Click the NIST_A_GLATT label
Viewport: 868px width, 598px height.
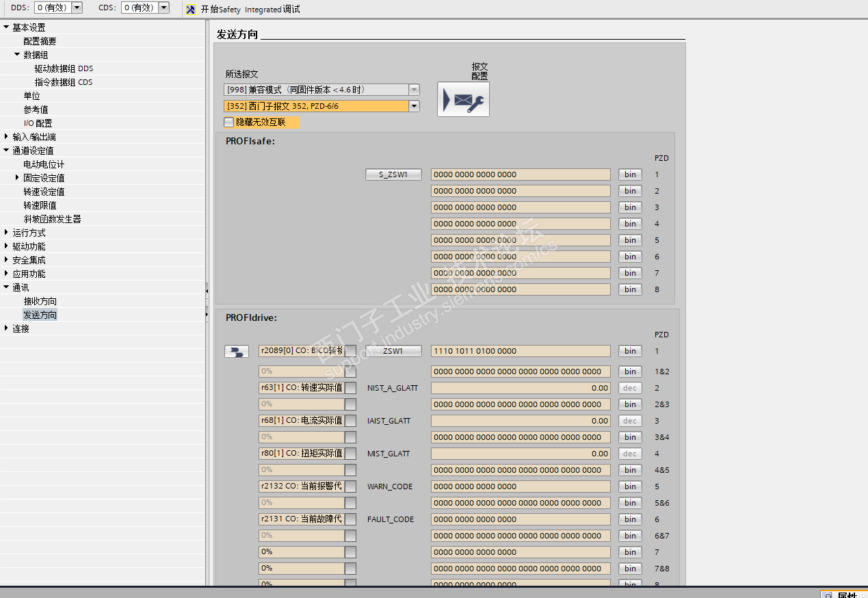click(x=393, y=388)
